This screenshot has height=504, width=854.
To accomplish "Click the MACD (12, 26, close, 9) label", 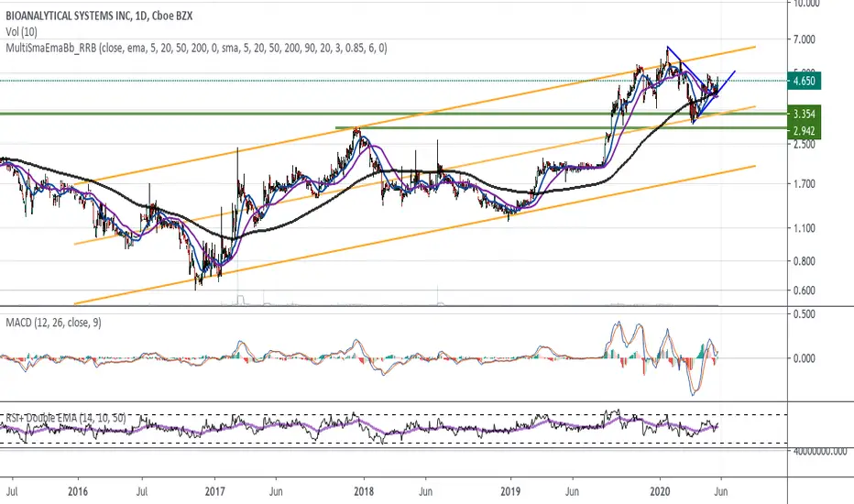I will pyautogui.click(x=53, y=323).
